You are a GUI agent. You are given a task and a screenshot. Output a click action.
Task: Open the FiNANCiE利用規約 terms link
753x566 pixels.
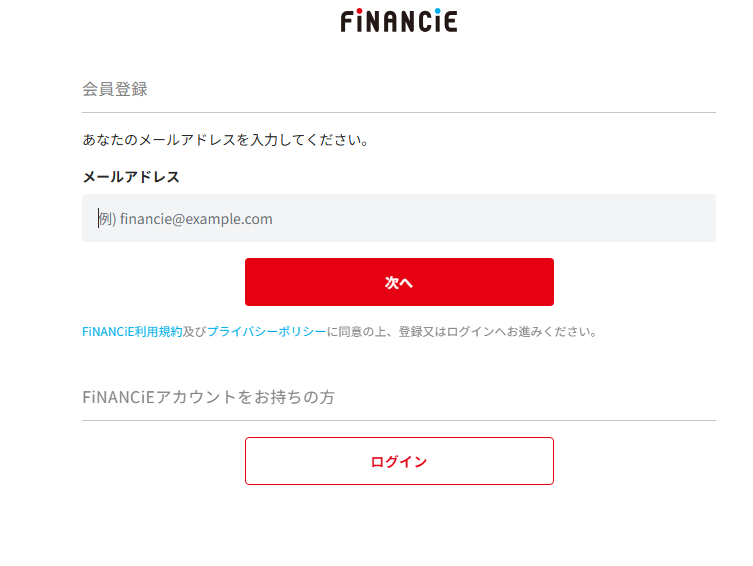[132, 332]
